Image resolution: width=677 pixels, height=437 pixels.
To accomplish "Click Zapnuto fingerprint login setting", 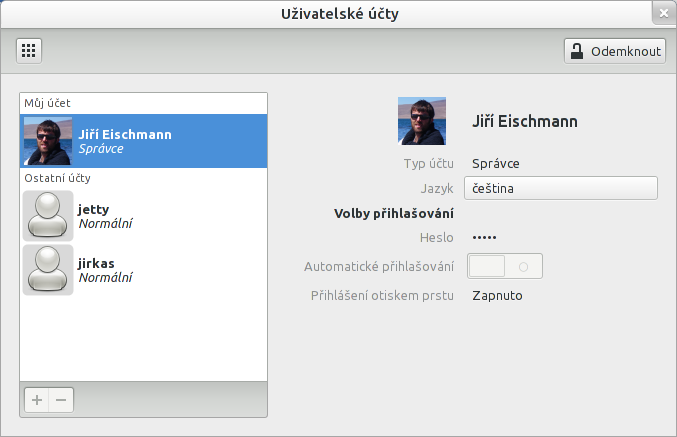I will pyautogui.click(x=497, y=295).
